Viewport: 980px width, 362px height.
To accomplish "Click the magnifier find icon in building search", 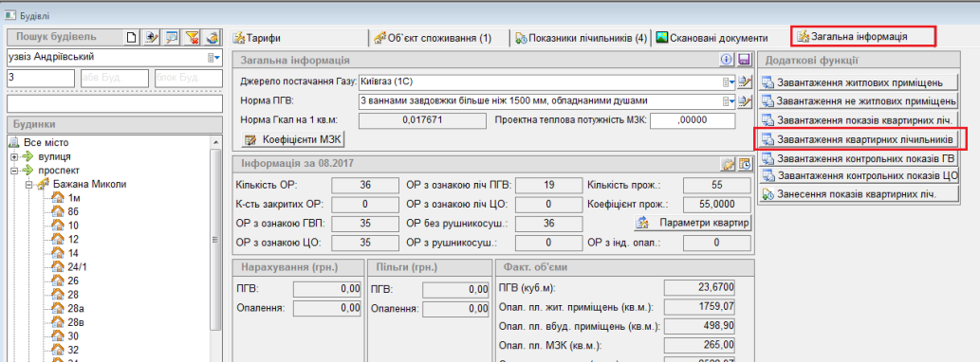I will [x=172, y=38].
